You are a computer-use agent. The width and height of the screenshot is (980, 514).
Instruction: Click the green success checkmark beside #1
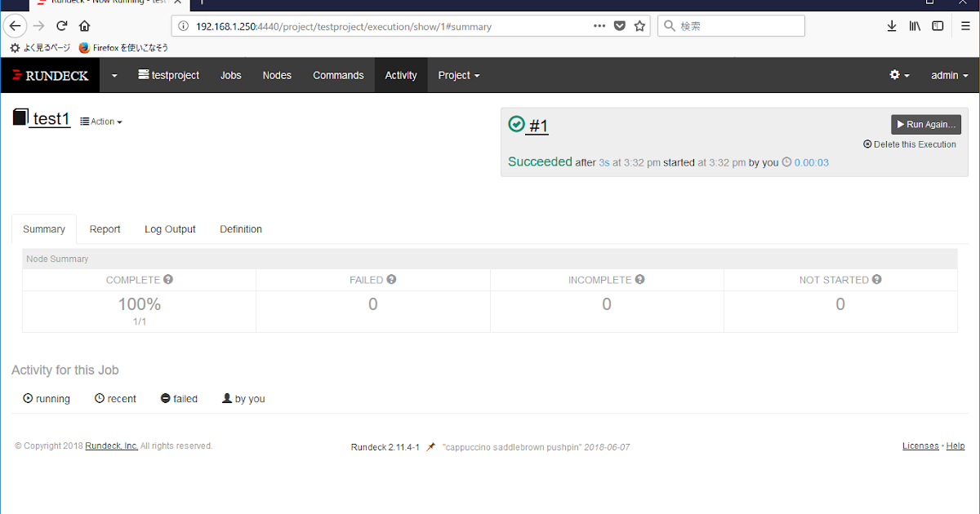(516, 124)
